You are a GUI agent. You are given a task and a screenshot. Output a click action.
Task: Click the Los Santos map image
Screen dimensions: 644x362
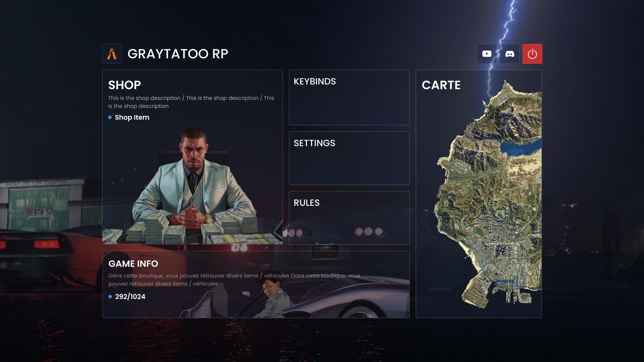488,194
